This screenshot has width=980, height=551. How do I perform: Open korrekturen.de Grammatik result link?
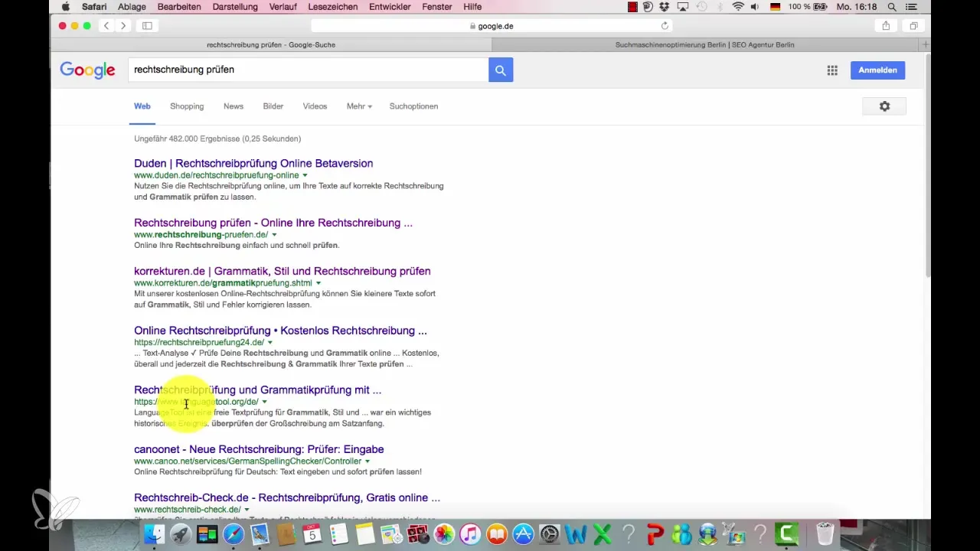tap(283, 271)
